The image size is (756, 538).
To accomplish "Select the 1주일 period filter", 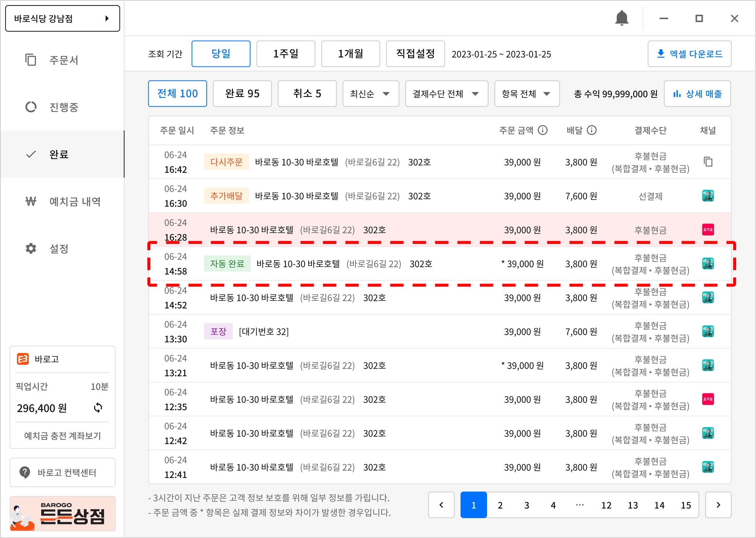I will 285,54.
